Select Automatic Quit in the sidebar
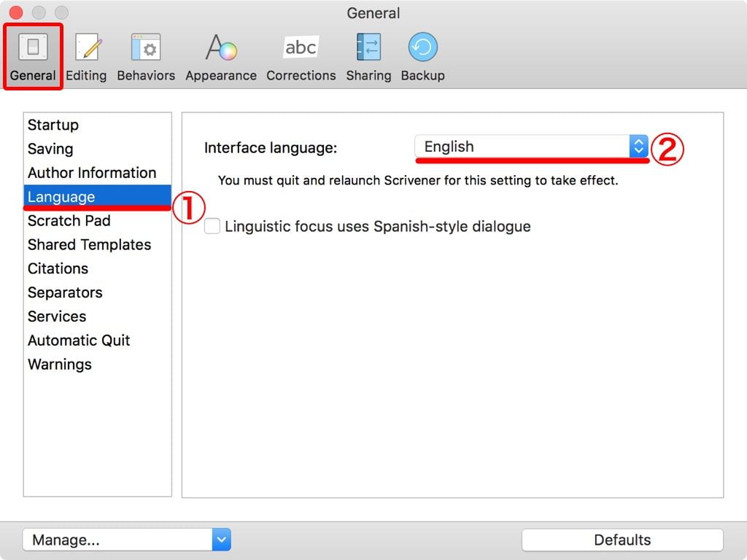Screen dimensions: 747x560 (x=97, y=340)
